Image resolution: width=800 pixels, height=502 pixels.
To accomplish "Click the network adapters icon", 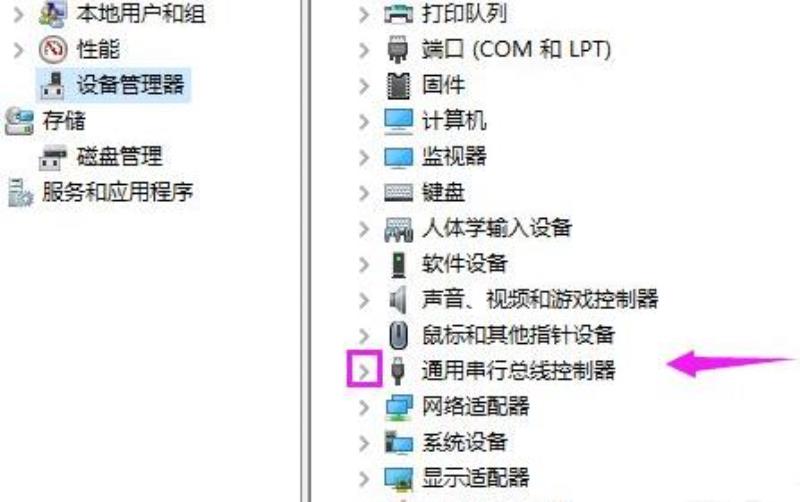I will pyautogui.click(x=398, y=407).
